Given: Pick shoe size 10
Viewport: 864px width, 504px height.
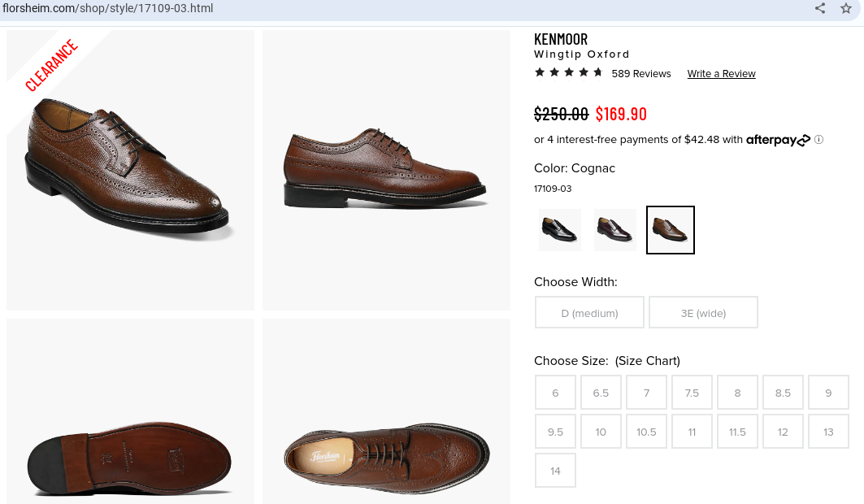Looking at the screenshot, I should tap(601, 432).
